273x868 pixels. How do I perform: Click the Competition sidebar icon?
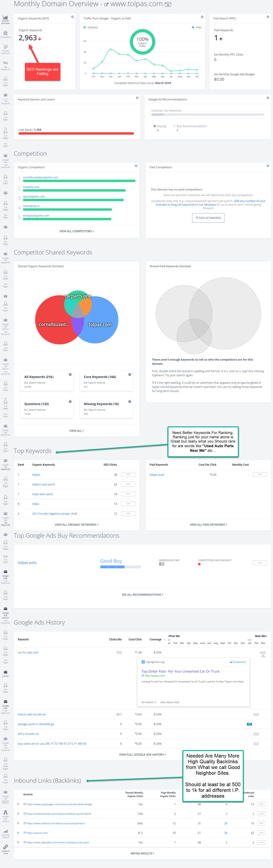pos(5,34)
